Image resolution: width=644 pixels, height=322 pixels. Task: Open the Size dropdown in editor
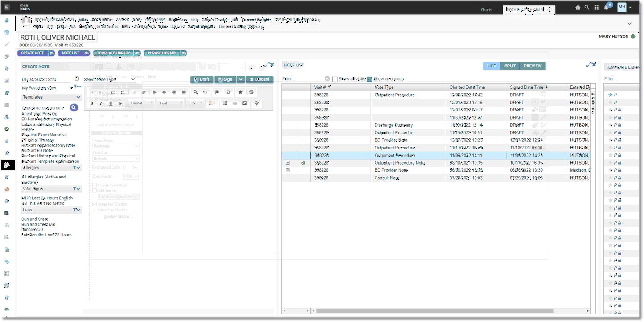(x=195, y=103)
